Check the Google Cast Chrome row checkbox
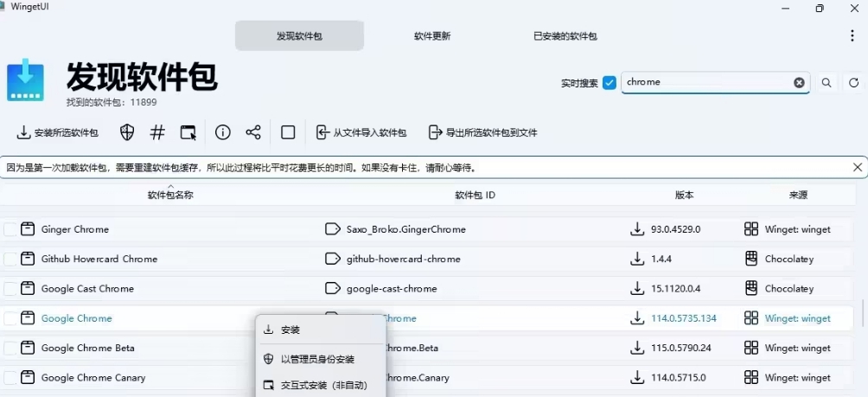 (x=10, y=289)
